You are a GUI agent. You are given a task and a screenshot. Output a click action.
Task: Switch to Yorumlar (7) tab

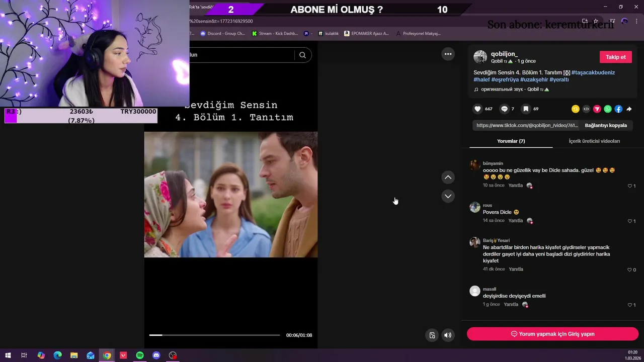coord(511,141)
